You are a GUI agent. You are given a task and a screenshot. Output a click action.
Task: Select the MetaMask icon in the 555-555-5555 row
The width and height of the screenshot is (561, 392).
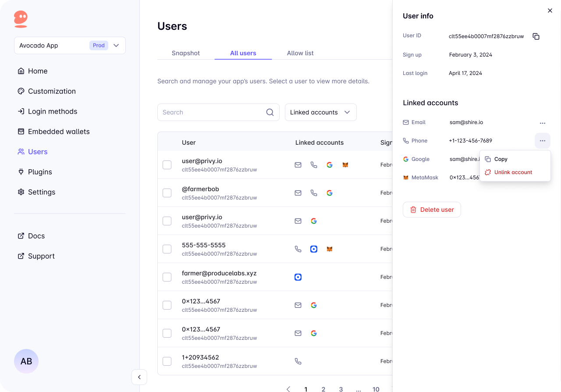tap(329, 249)
